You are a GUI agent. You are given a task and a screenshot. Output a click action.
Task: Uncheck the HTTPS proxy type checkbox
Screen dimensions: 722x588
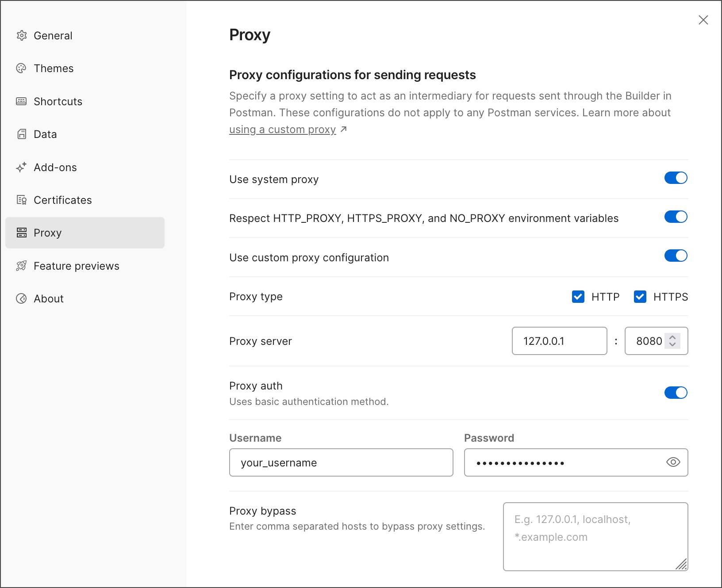tap(640, 297)
